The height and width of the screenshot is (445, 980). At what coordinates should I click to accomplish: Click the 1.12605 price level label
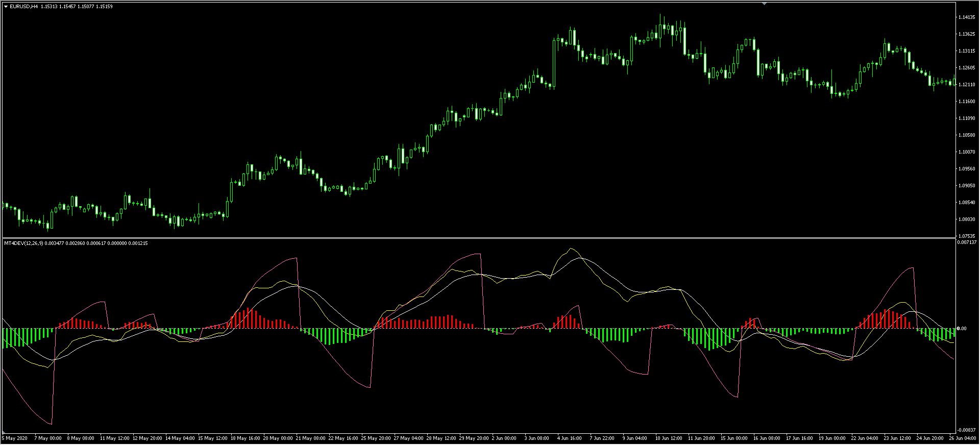pos(967,68)
